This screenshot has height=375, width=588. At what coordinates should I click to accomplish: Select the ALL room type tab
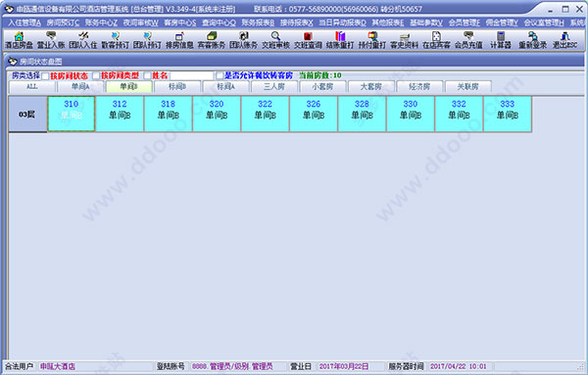(x=32, y=86)
